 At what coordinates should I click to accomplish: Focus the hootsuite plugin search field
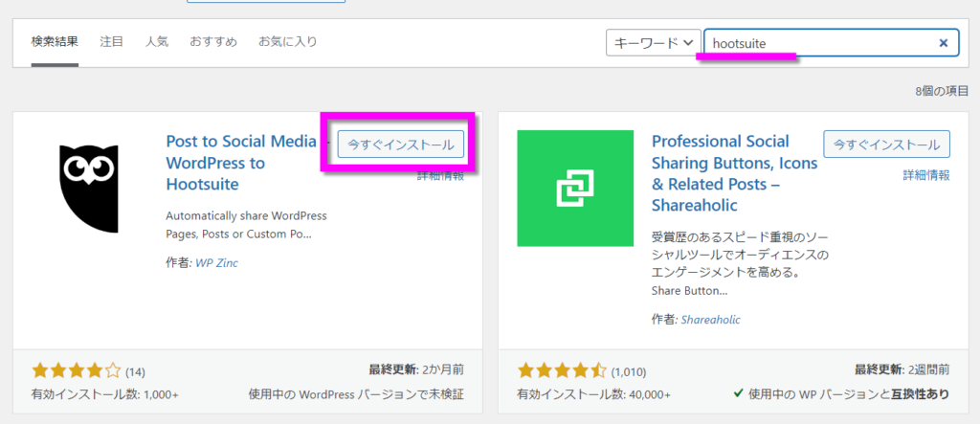(832, 43)
